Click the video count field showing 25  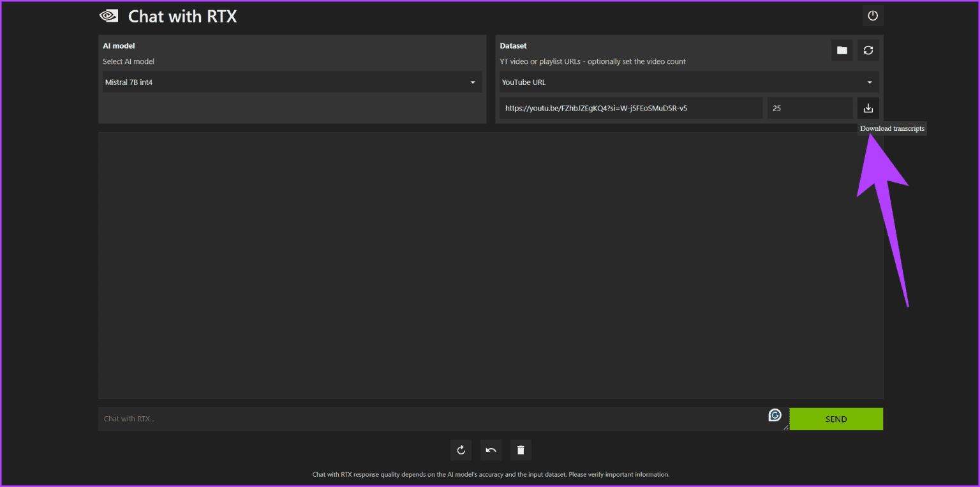(x=810, y=109)
